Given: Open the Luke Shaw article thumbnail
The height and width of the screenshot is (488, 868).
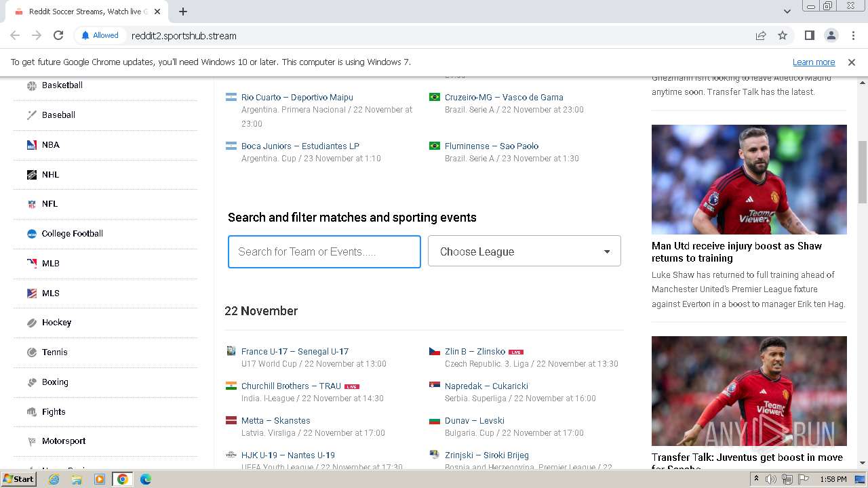Looking at the screenshot, I should pyautogui.click(x=749, y=180).
